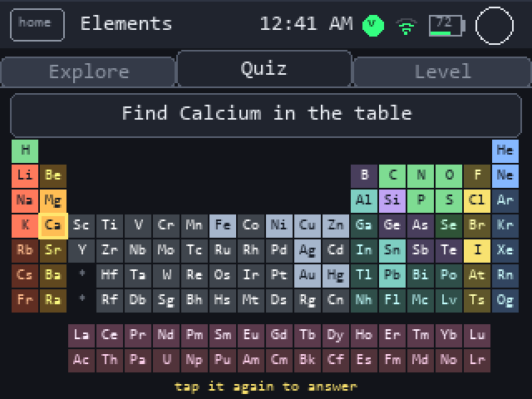The width and height of the screenshot is (532, 399).
Task: Select the yellow I iodine cell
Action: [x=477, y=251]
